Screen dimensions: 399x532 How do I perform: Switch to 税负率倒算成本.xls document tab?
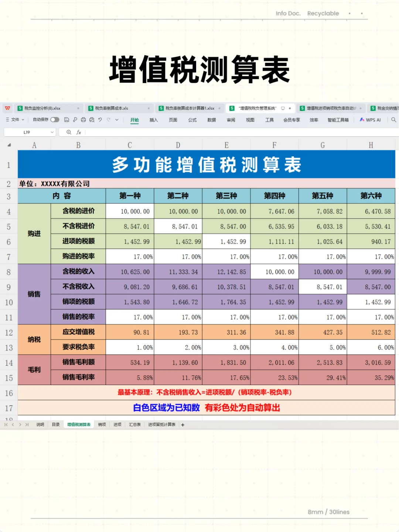119,108
